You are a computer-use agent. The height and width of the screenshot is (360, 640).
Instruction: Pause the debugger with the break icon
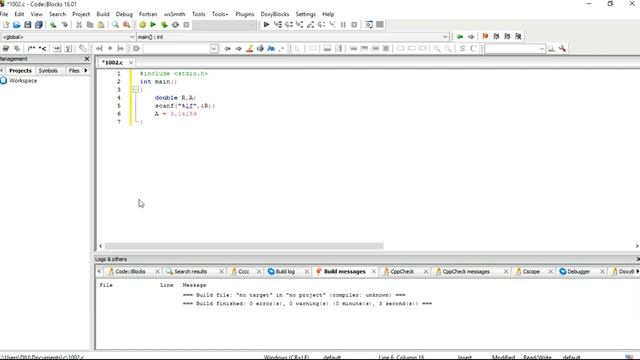pos(343,25)
